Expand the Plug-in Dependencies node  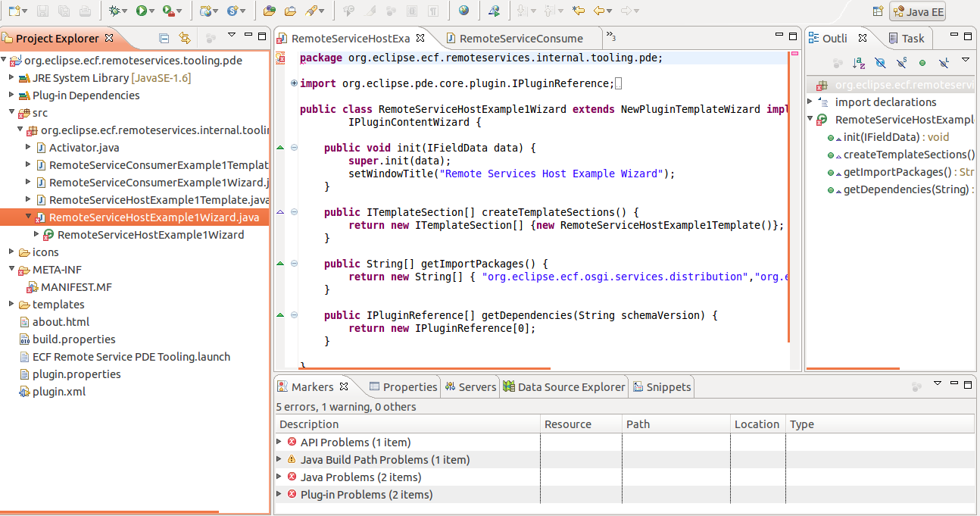11,95
